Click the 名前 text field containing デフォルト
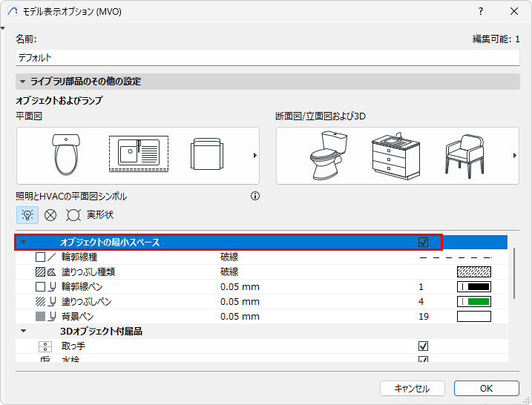The height and width of the screenshot is (405, 532). pos(268,58)
